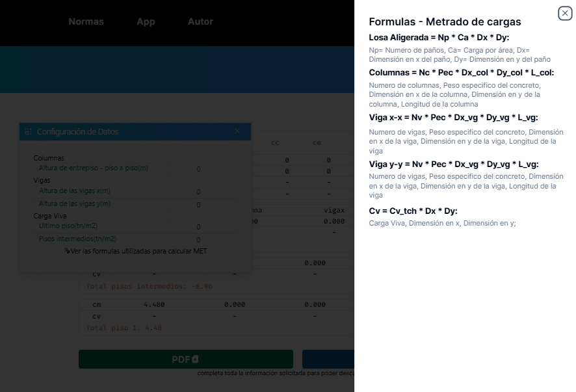Go to the Autor menu item
Image resolution: width=576 pixels, height=392 pixels.
[x=200, y=21]
